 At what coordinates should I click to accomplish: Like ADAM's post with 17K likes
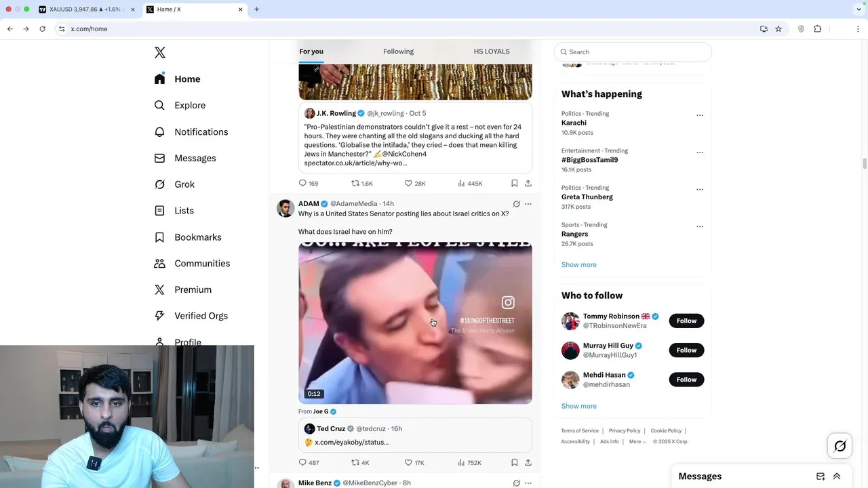[414, 462]
